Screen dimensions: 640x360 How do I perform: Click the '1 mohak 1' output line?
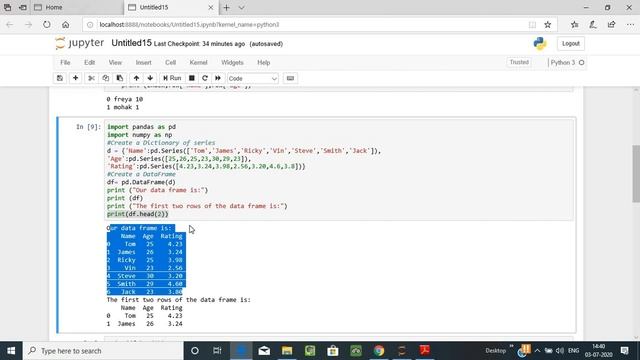click(123, 107)
